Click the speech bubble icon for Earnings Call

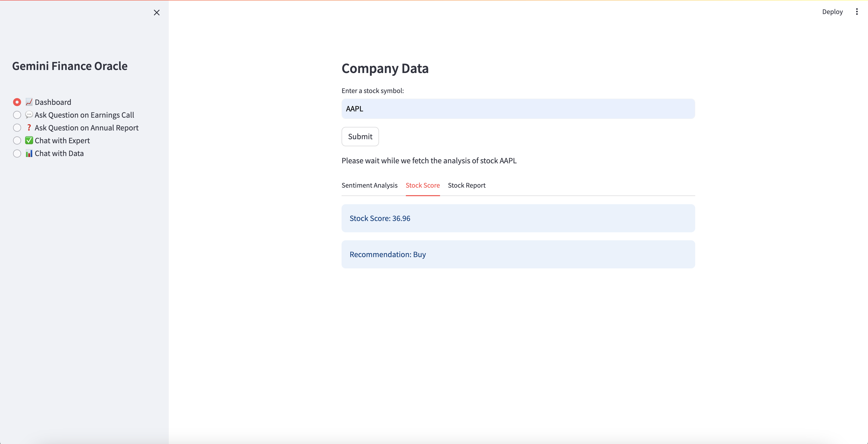29,114
